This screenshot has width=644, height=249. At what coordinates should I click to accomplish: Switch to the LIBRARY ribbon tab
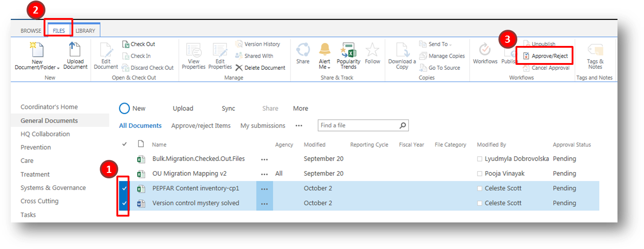pos(85,31)
